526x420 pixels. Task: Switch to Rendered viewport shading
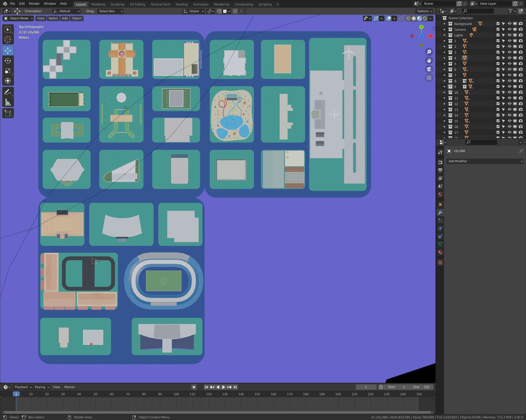(425, 18)
